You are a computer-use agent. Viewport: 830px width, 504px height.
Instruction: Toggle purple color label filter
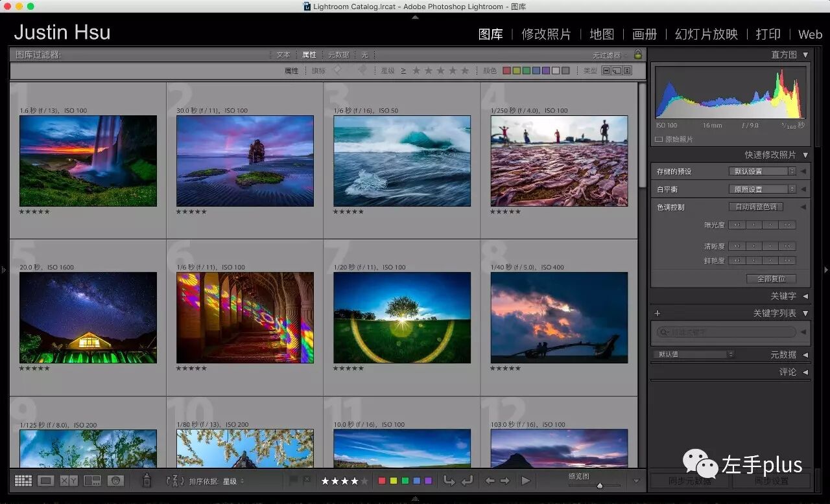[545, 71]
